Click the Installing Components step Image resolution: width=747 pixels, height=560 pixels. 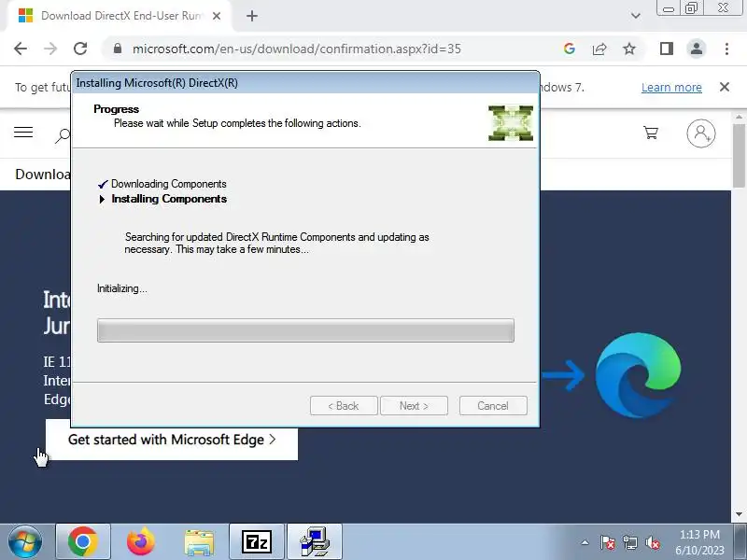[169, 199]
